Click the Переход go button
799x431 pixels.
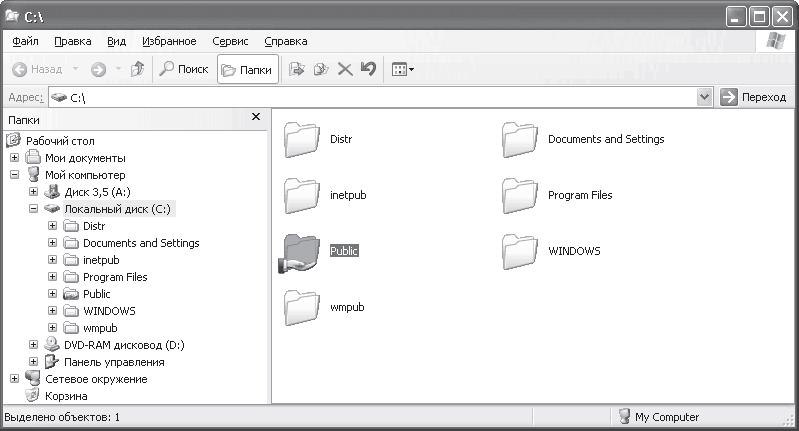coord(755,97)
